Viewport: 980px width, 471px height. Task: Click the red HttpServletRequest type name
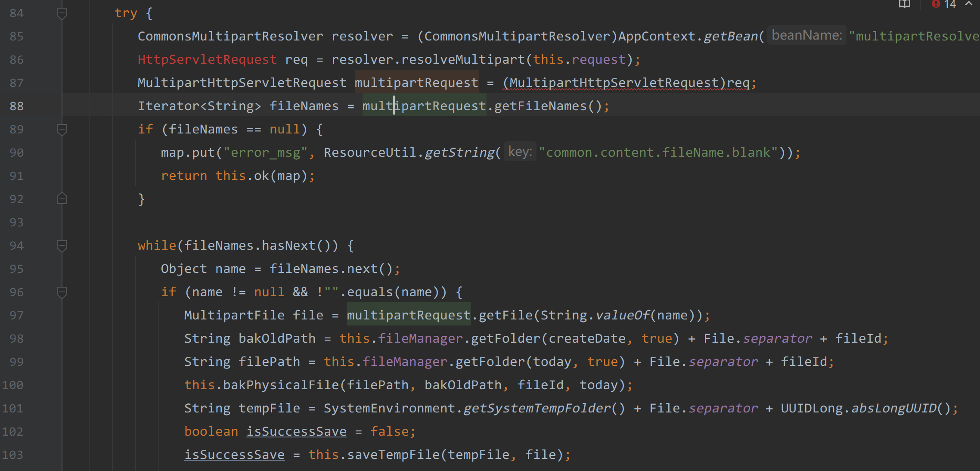[x=207, y=59]
